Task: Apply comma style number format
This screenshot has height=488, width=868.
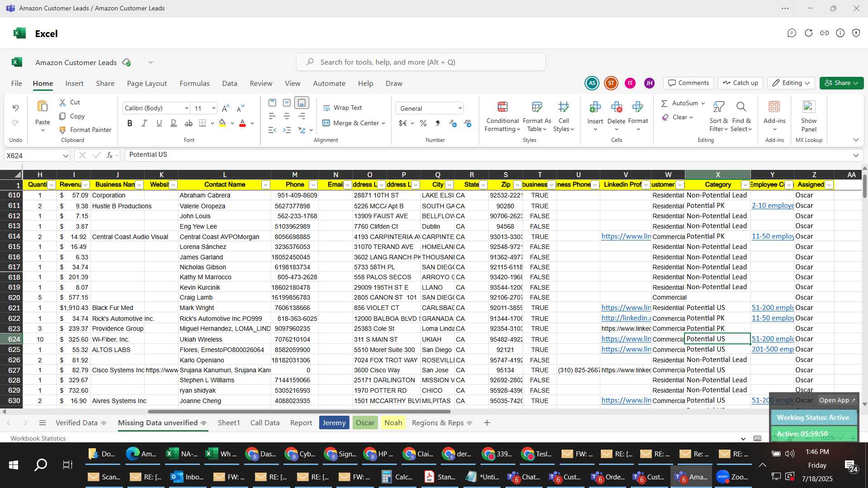Action: coord(437,123)
